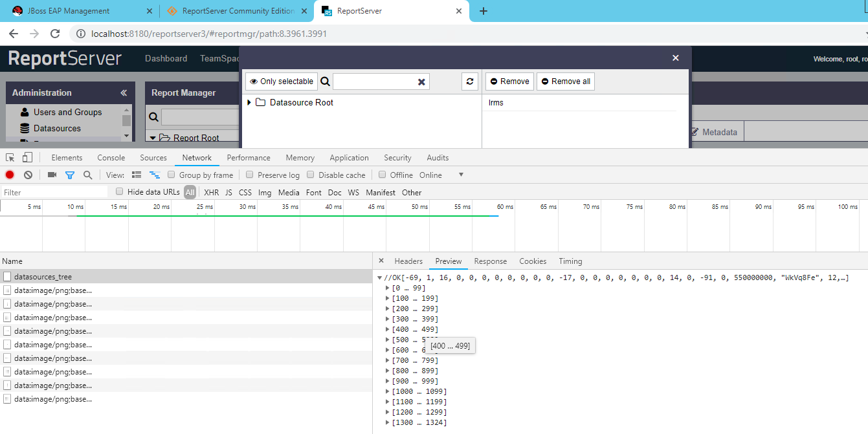Select the All request type filter
The width and height of the screenshot is (868, 434).
[190, 192]
